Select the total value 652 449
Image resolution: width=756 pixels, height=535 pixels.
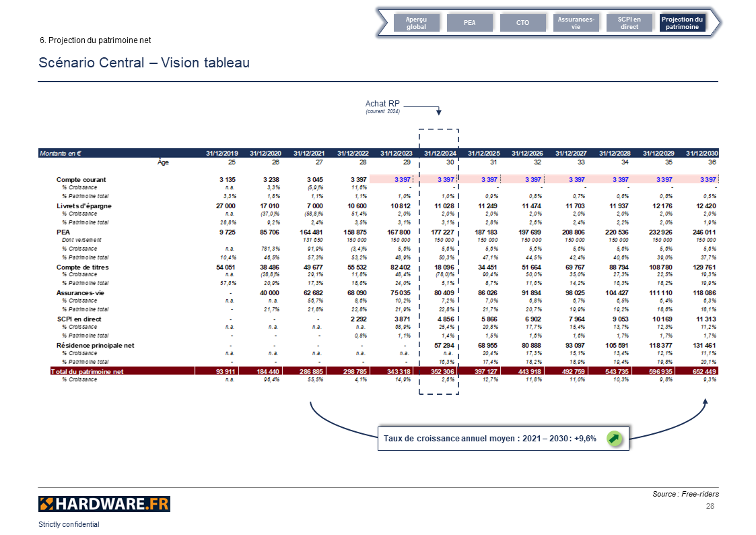(x=704, y=371)
